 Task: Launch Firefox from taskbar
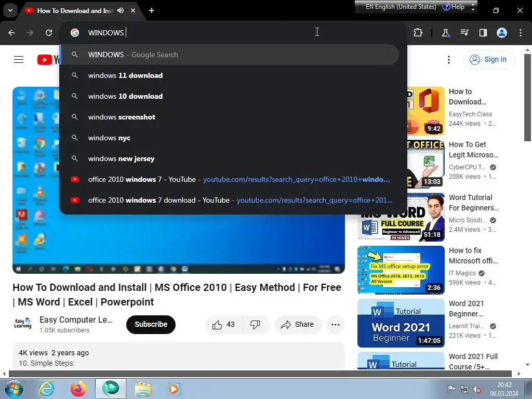pyautogui.click(x=78, y=389)
